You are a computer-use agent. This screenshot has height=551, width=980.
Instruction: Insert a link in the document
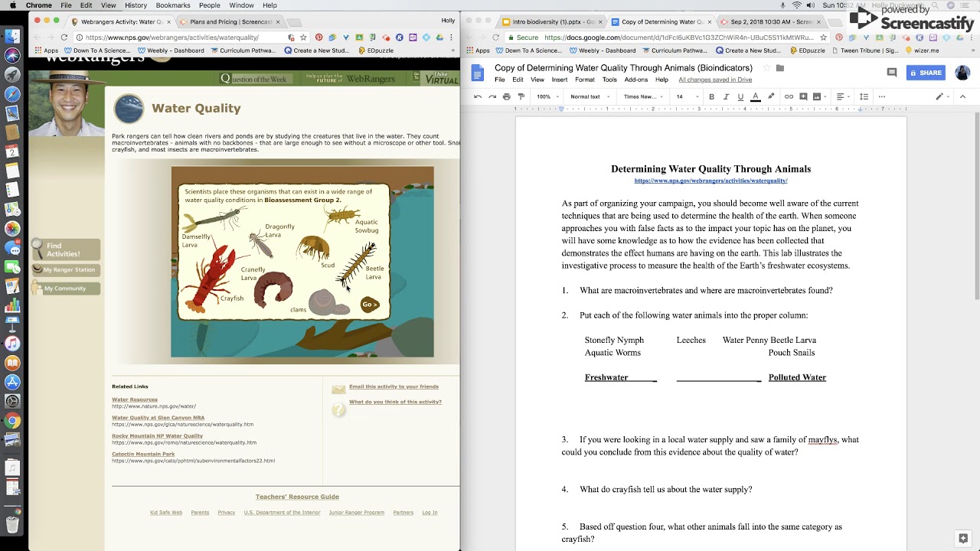(789, 96)
